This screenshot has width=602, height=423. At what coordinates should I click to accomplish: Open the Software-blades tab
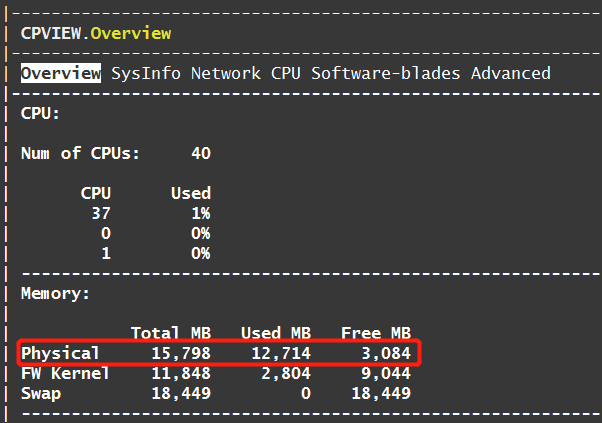385,73
